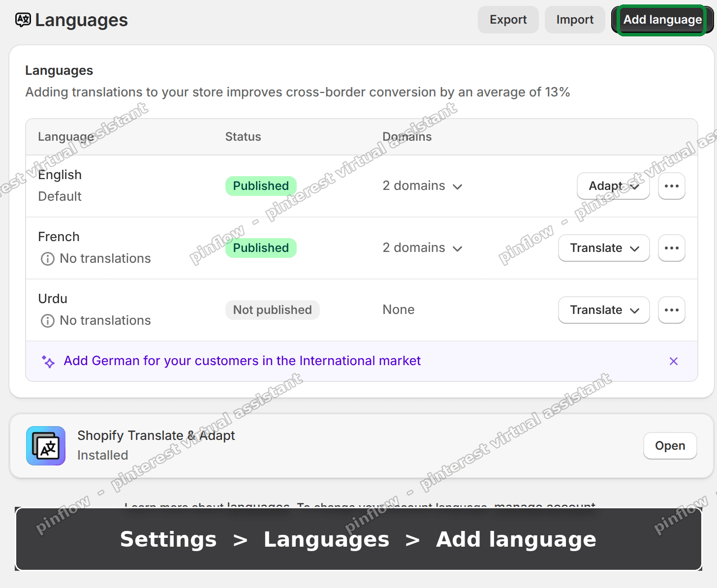The height and width of the screenshot is (588, 717).
Task: Click the sparkle icon in German suggestion
Action: tap(48, 361)
